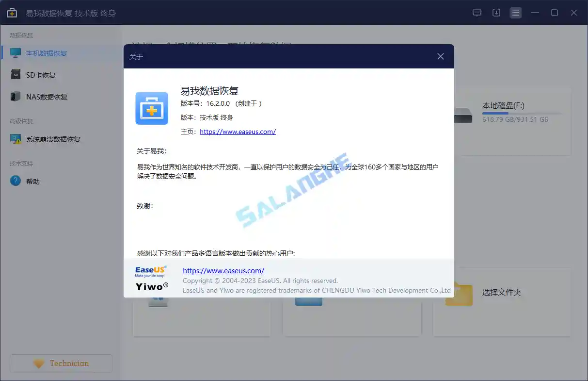Select NAS数据恢复 in the sidebar
The image size is (588, 381).
click(x=61, y=97)
